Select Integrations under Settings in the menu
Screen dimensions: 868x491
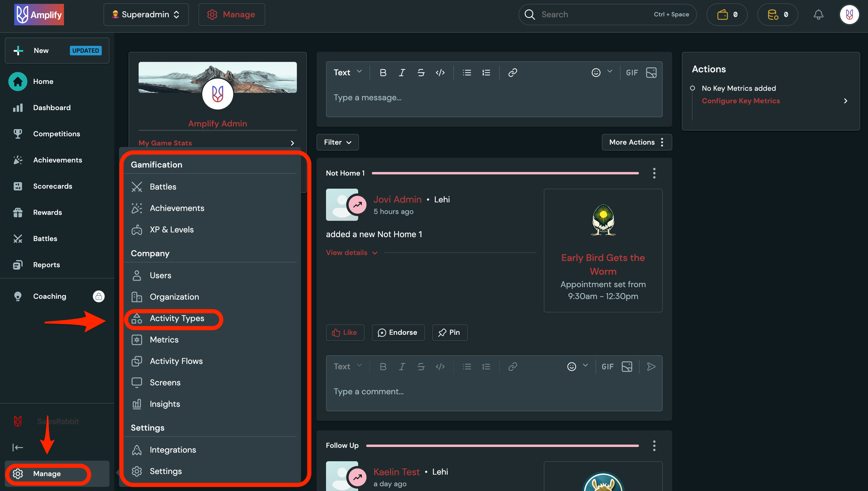[x=173, y=450]
